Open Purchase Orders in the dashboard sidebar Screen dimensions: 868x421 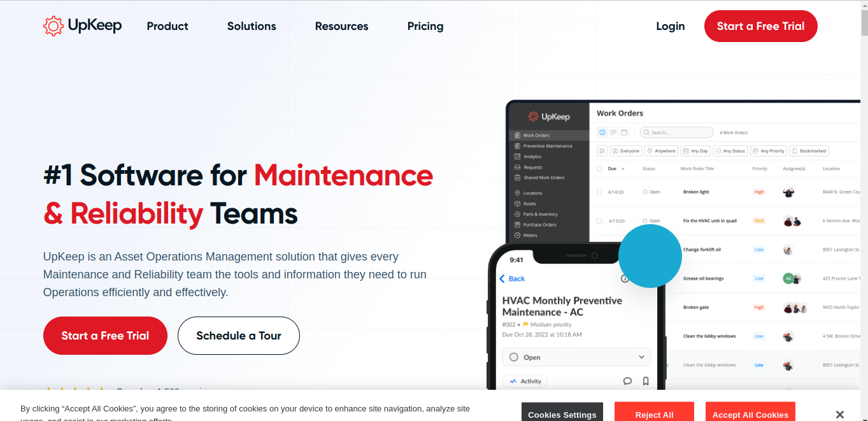(540, 225)
